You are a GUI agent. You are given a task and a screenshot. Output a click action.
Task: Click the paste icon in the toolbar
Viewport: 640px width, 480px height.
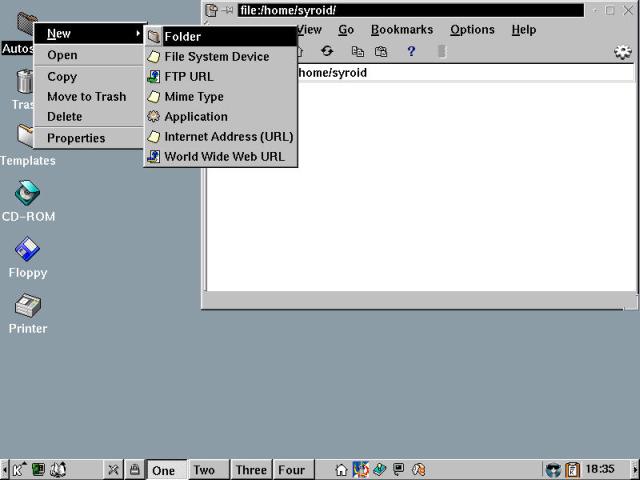381,51
